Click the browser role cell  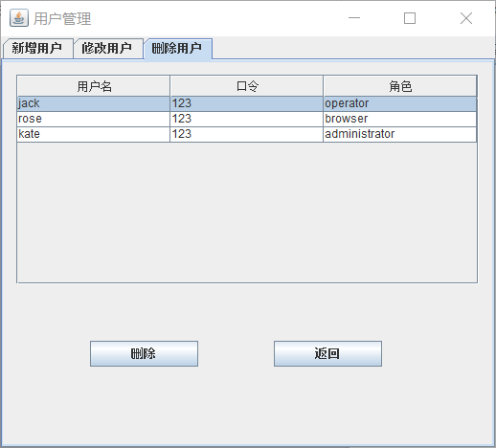tap(400, 119)
